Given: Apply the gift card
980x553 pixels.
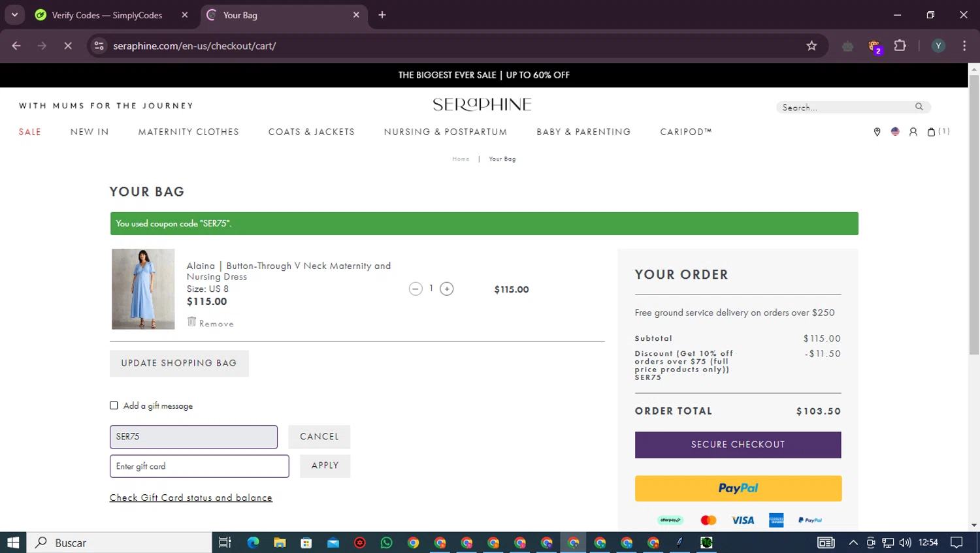Looking at the screenshot, I should coord(325,466).
